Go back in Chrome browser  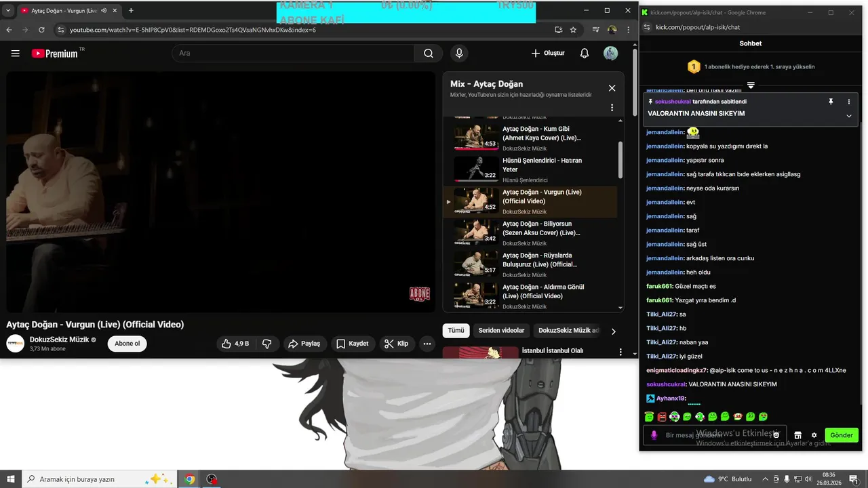click(9, 30)
